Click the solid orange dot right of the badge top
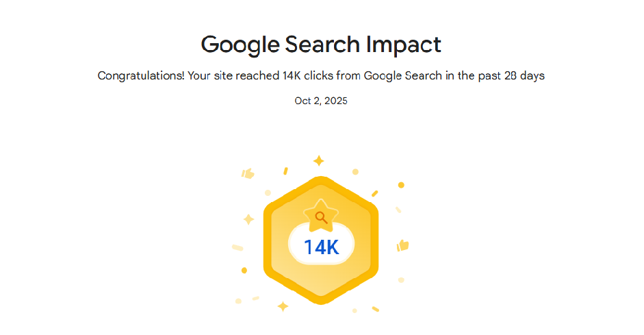Screen dimensions: 644x335 (401, 185)
